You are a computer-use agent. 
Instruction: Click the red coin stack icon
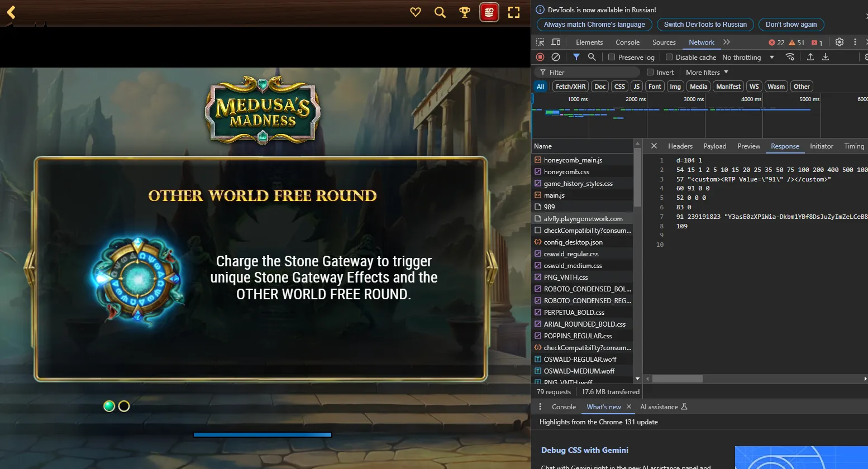tap(489, 12)
